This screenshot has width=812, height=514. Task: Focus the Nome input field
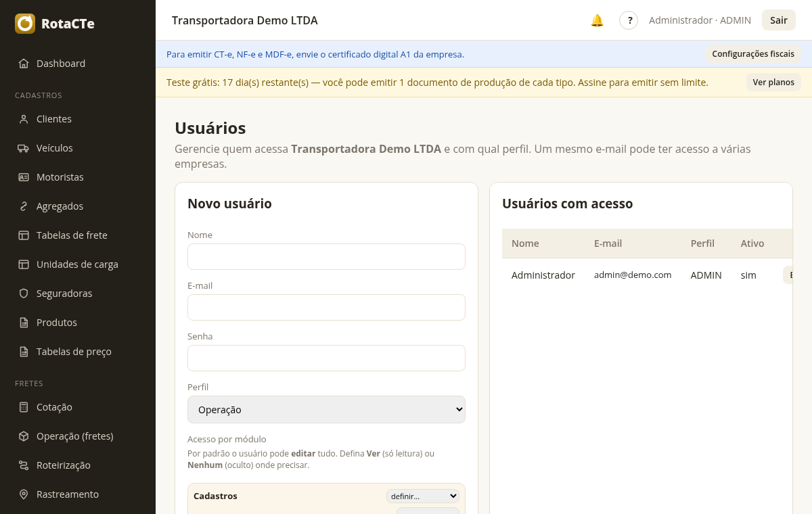326,256
